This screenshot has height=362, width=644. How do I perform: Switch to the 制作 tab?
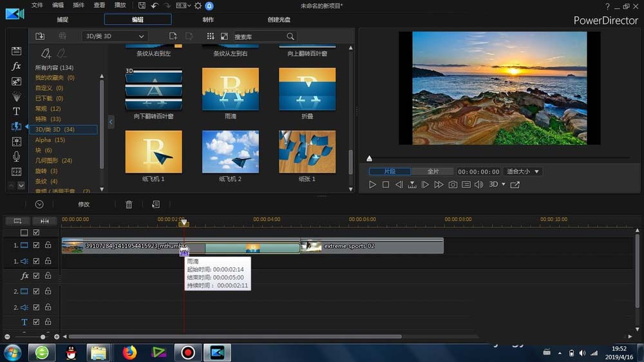click(208, 19)
